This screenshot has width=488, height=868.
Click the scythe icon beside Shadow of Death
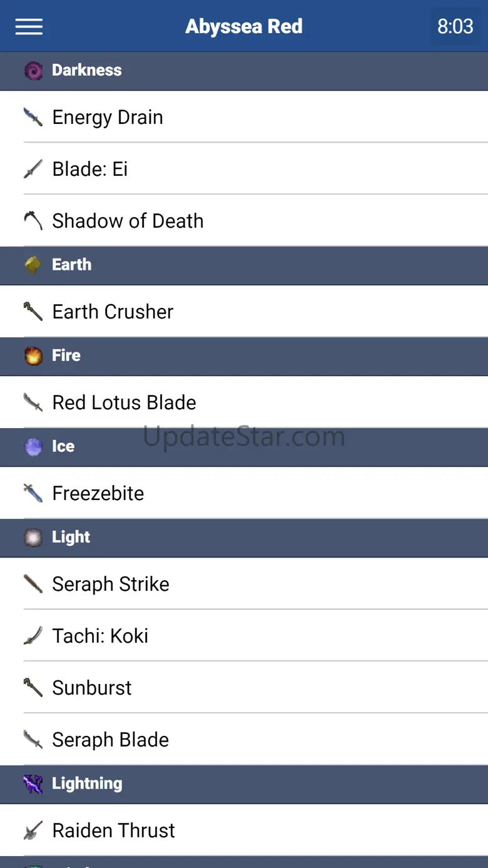click(x=33, y=220)
